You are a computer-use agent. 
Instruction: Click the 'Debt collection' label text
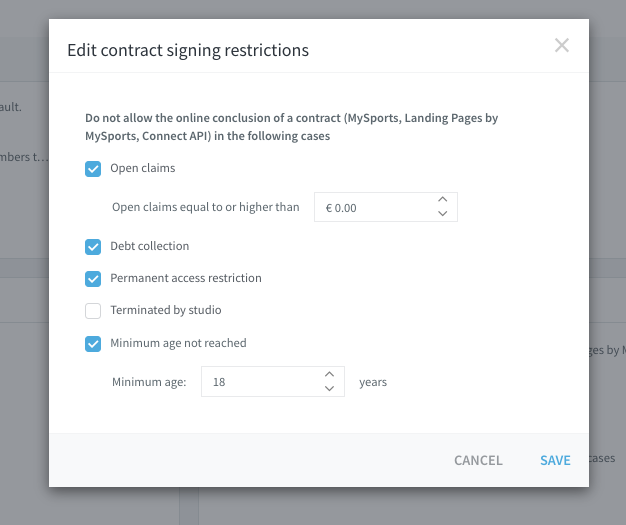click(150, 246)
